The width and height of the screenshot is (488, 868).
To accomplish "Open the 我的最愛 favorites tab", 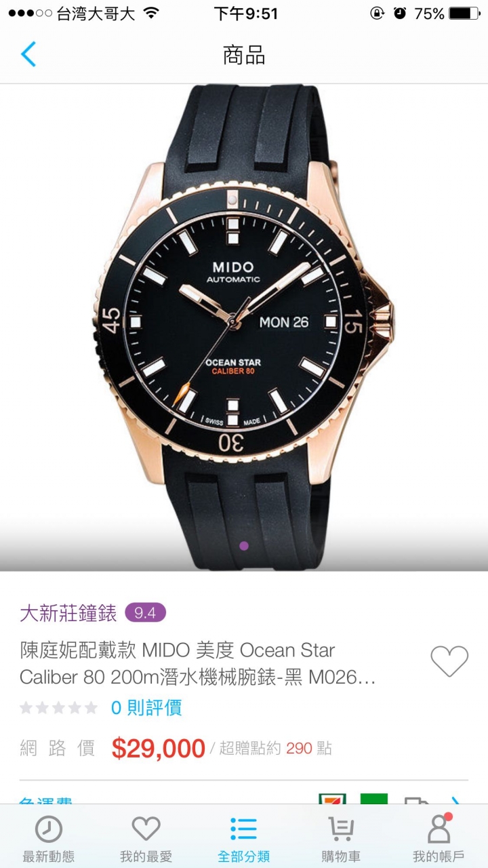I will pos(146,838).
